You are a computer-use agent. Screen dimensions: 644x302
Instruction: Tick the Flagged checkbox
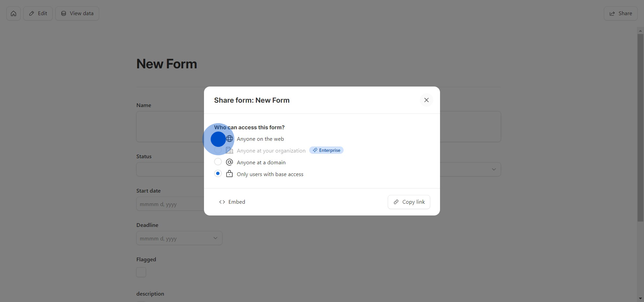tap(141, 272)
